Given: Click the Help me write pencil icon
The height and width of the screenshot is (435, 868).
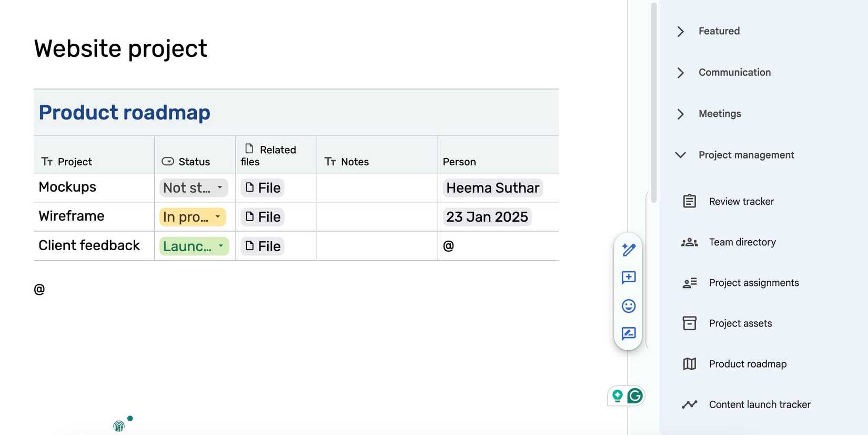Looking at the screenshot, I should pyautogui.click(x=628, y=250).
